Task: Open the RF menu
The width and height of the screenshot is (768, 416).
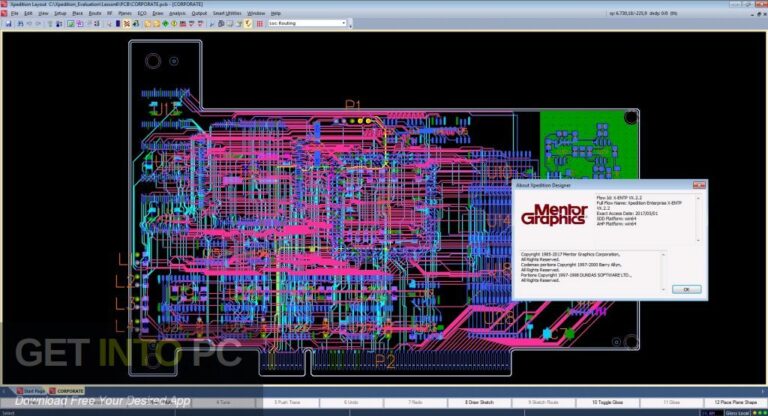Action: point(110,13)
